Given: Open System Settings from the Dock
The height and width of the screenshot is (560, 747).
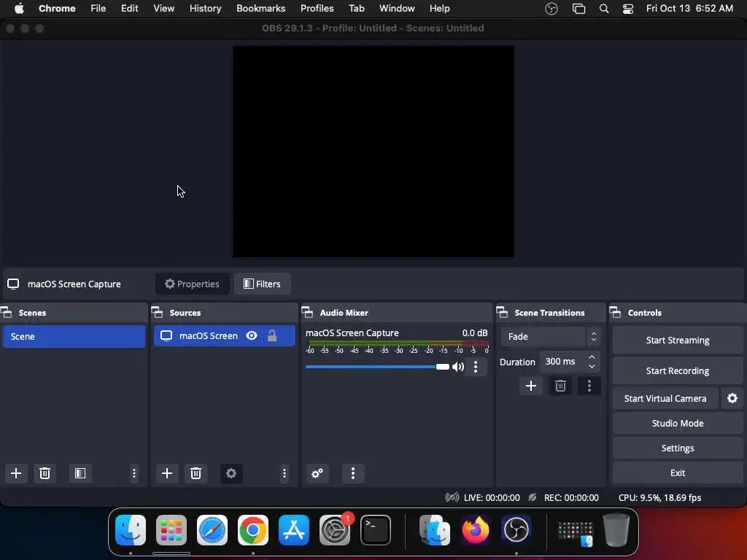Looking at the screenshot, I should (334, 529).
